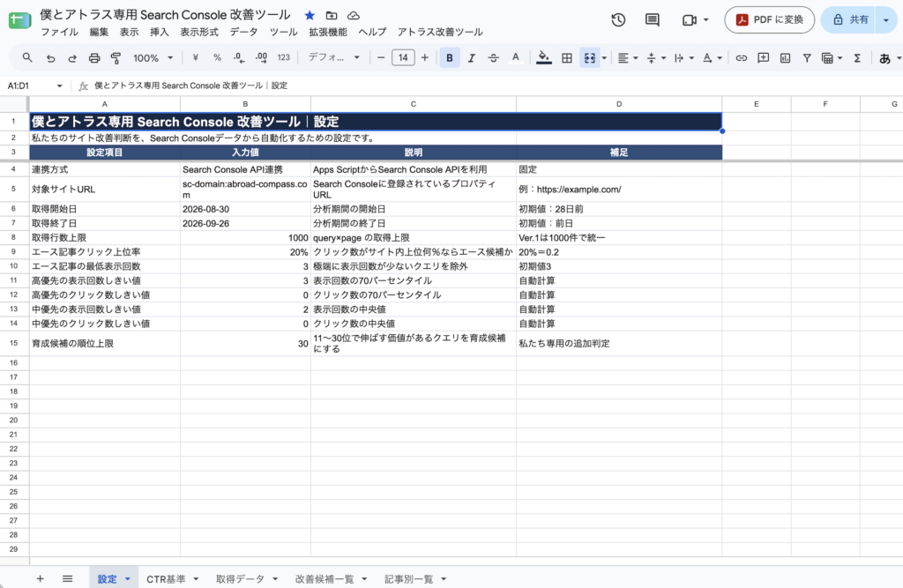Show the all sheets list

coord(67,579)
